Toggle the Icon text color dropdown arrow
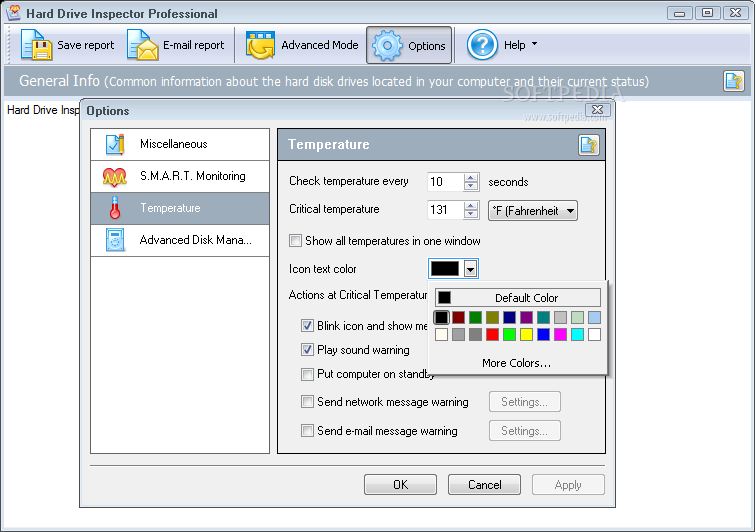 click(470, 269)
